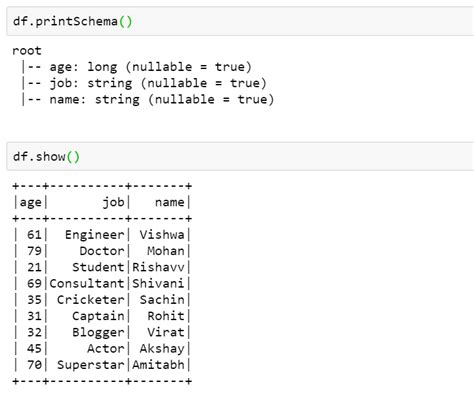Viewport: 474px width, 393px height.
Task: Click the df.show() code cell
Action: pos(240,156)
